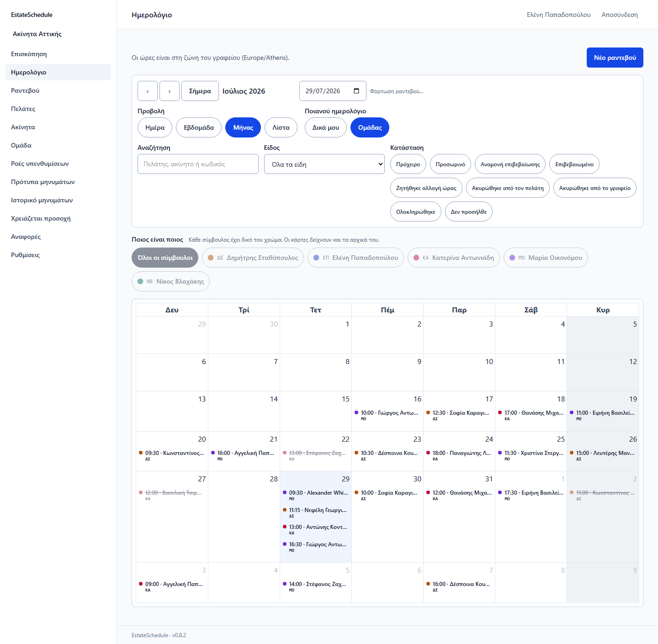Open 18:00 Παναγιώτης appointment
The width and height of the screenshot is (658, 644).
pos(459,455)
